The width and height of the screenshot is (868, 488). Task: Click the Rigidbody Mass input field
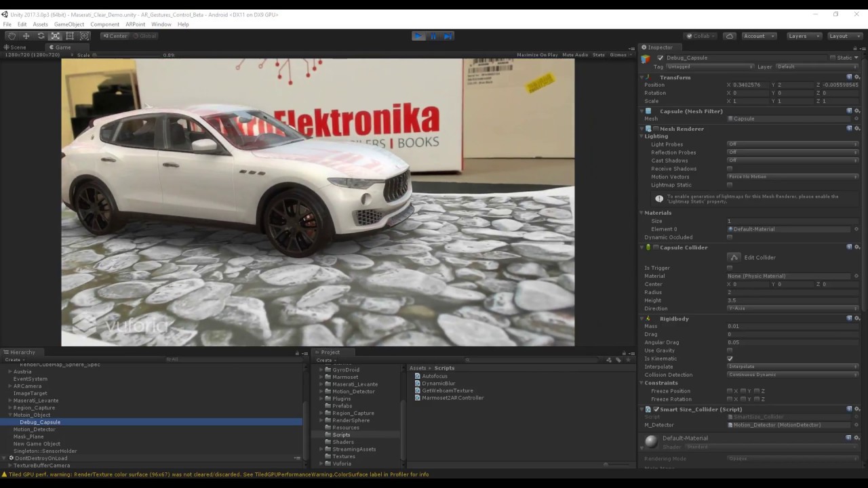click(x=793, y=326)
